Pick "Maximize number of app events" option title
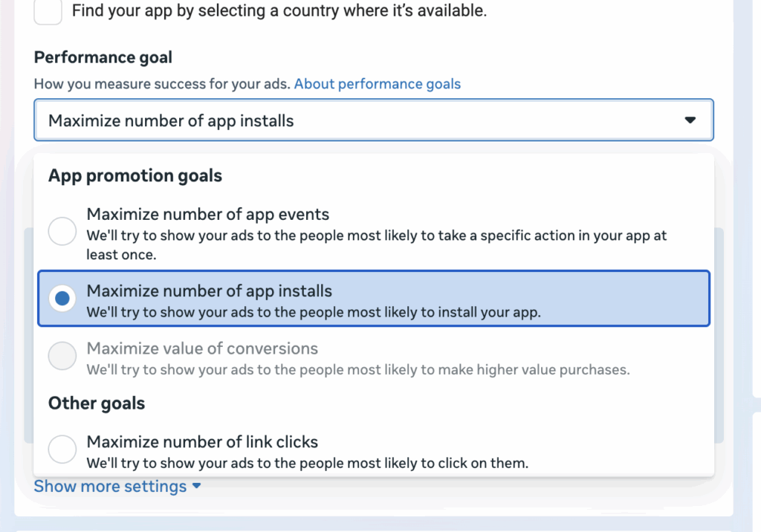This screenshot has width=761, height=532. coord(208,214)
